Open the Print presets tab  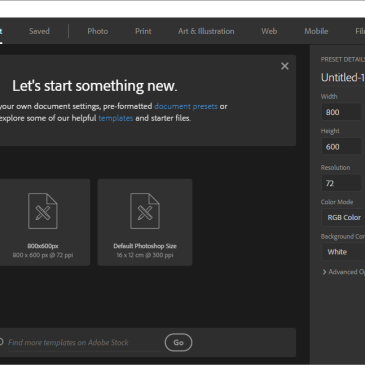pos(143,31)
